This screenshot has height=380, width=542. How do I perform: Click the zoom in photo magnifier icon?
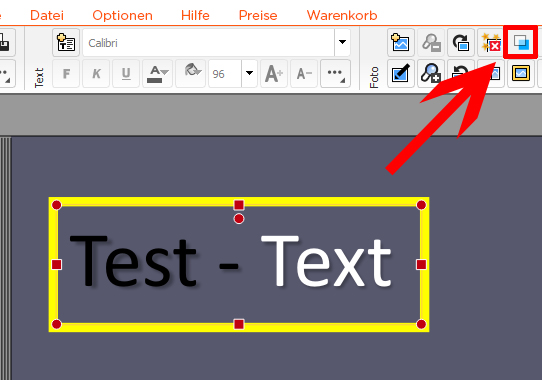[431, 73]
